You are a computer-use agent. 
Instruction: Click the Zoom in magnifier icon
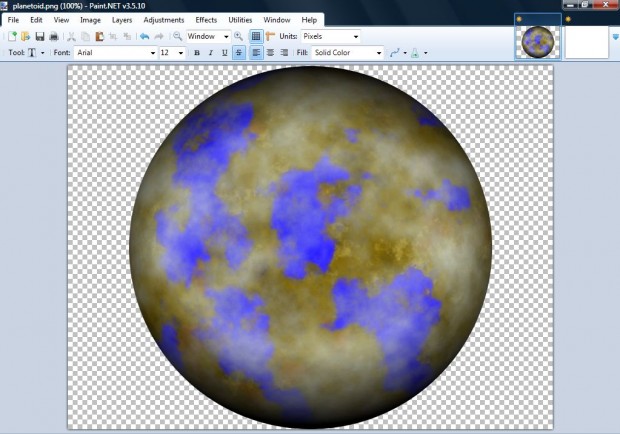239,36
